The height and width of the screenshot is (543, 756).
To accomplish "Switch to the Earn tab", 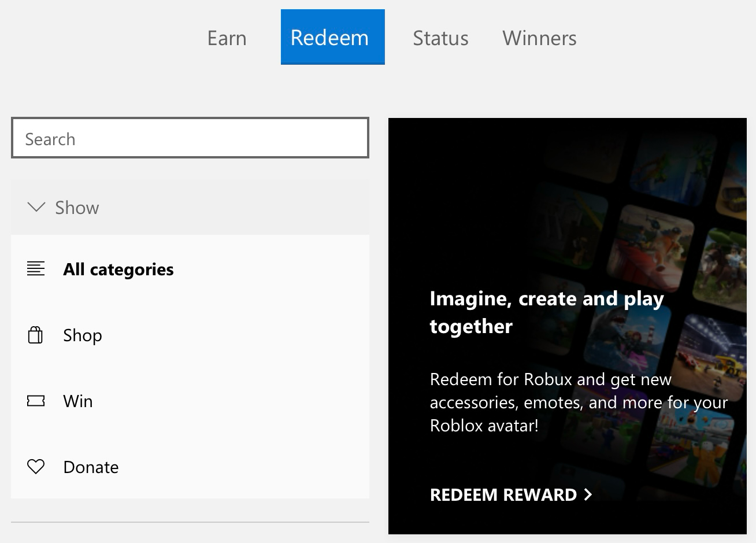I will (227, 38).
